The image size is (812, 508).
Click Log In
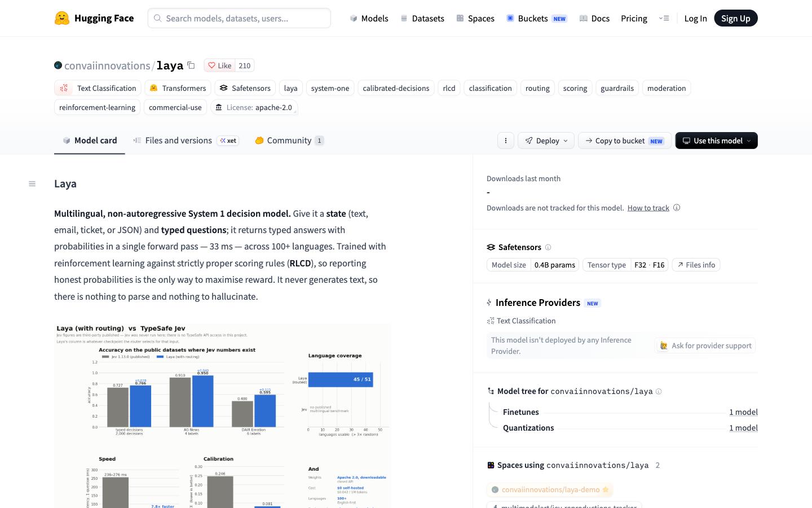695,18
